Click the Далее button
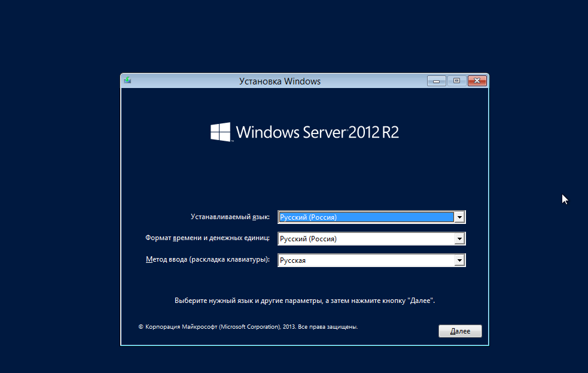 click(460, 331)
